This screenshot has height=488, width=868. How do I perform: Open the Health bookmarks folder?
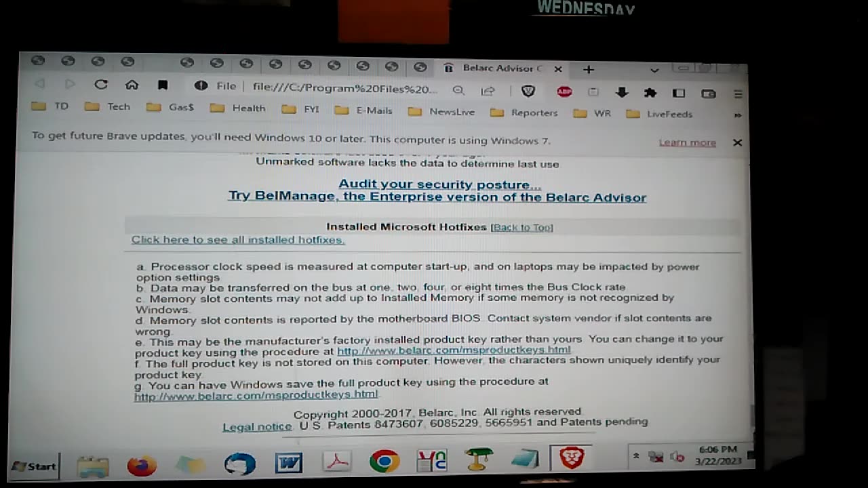point(237,108)
